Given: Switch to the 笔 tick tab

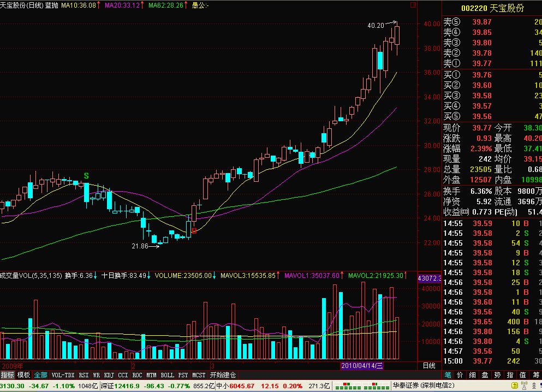Looking at the screenshot, I should coord(448,375).
